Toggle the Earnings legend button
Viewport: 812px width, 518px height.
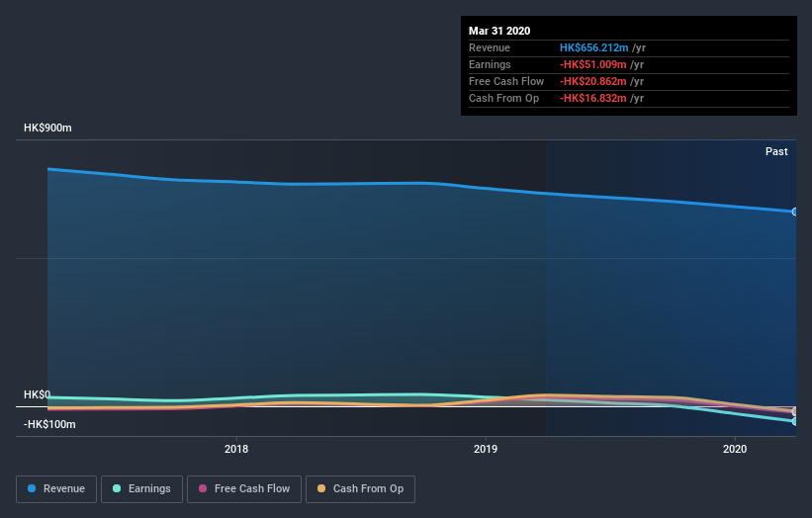coord(141,489)
